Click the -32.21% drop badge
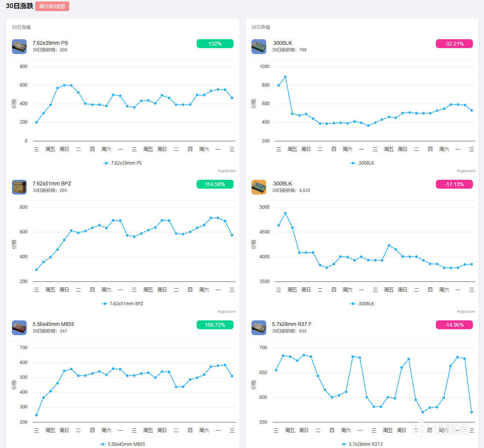Screen dimensions: 484x448 [x=454, y=44]
